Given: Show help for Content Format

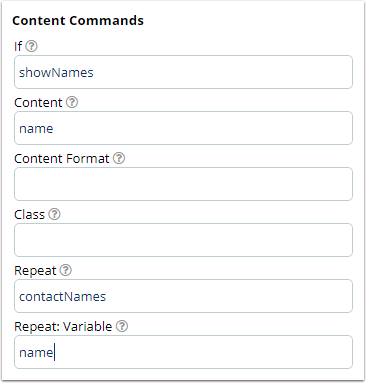Looking at the screenshot, I should pos(119,158).
